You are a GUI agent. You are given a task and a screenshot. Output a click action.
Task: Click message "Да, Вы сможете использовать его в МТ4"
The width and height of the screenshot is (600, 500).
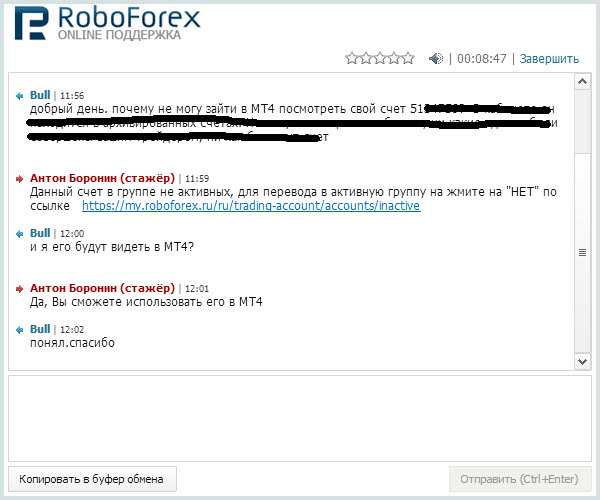pos(146,302)
